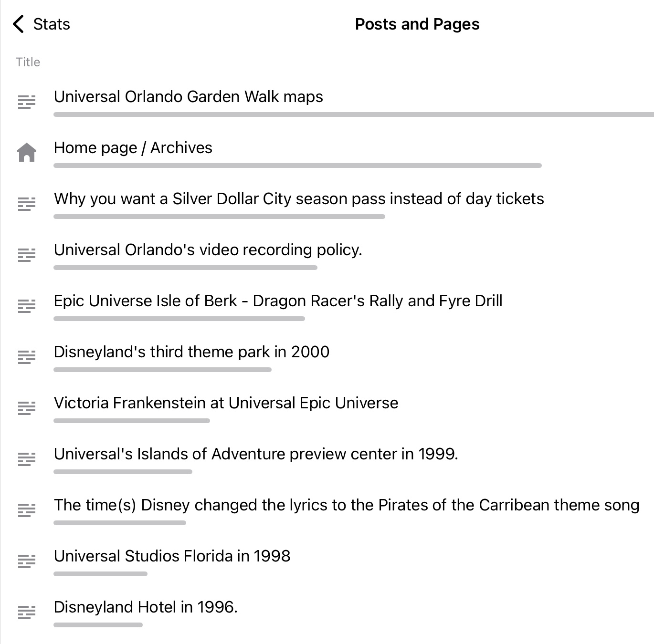
Task: Click post icon beside Universal Orlando Garden Walk maps
Action: [x=27, y=102]
